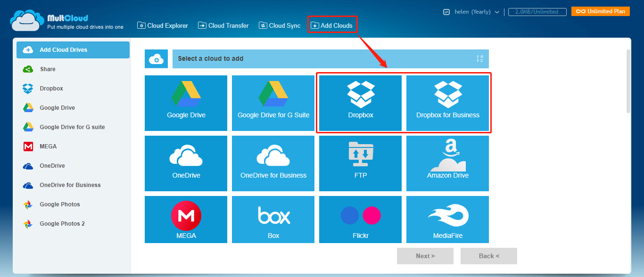The width and height of the screenshot is (644, 277).
Task: Open the Cloud Sync tab
Action: (280, 25)
